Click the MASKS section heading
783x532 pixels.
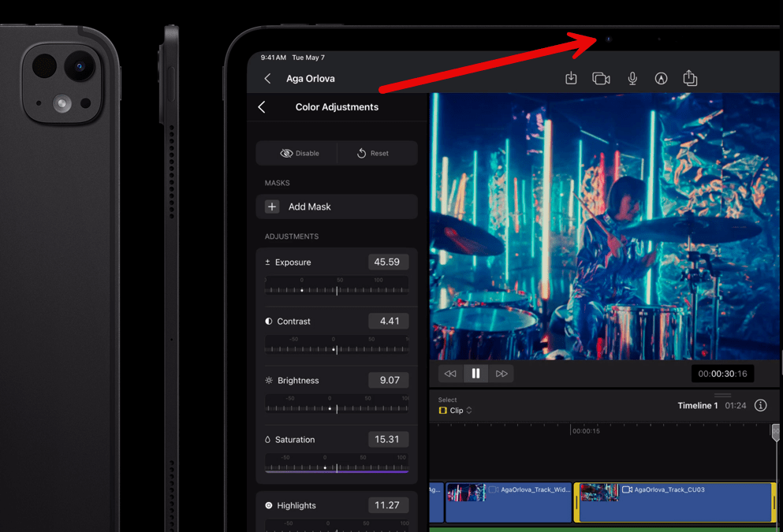point(277,183)
